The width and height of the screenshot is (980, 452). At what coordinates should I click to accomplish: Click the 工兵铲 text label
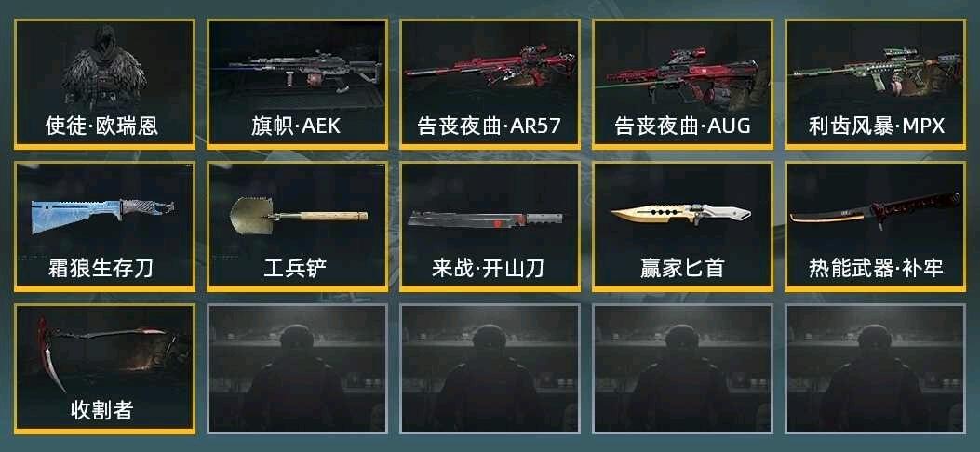pos(296,269)
